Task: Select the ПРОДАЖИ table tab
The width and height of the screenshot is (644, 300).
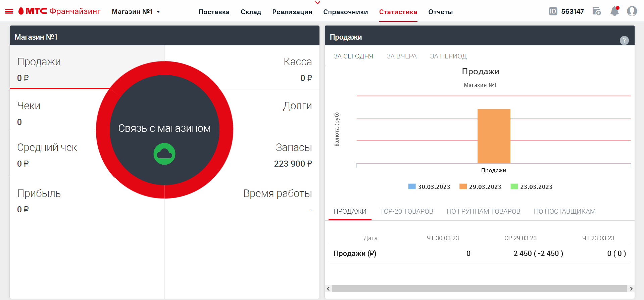Action: point(350,211)
